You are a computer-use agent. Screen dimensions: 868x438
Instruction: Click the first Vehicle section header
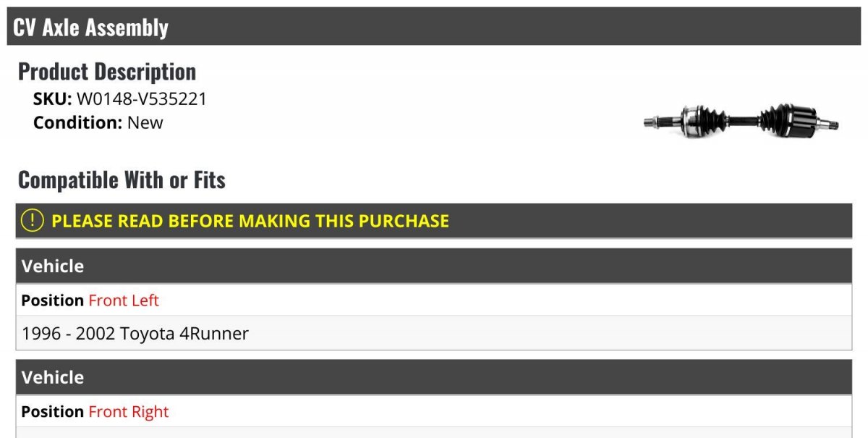434,266
